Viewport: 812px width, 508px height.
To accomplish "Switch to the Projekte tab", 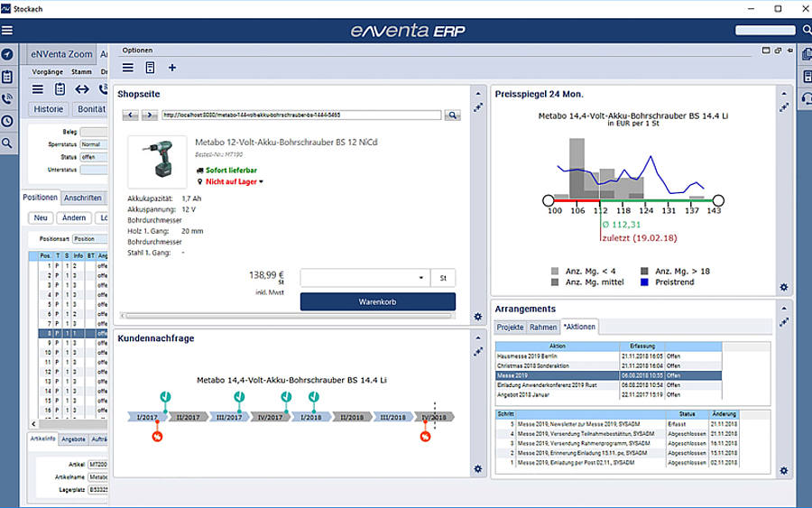I will (x=510, y=328).
